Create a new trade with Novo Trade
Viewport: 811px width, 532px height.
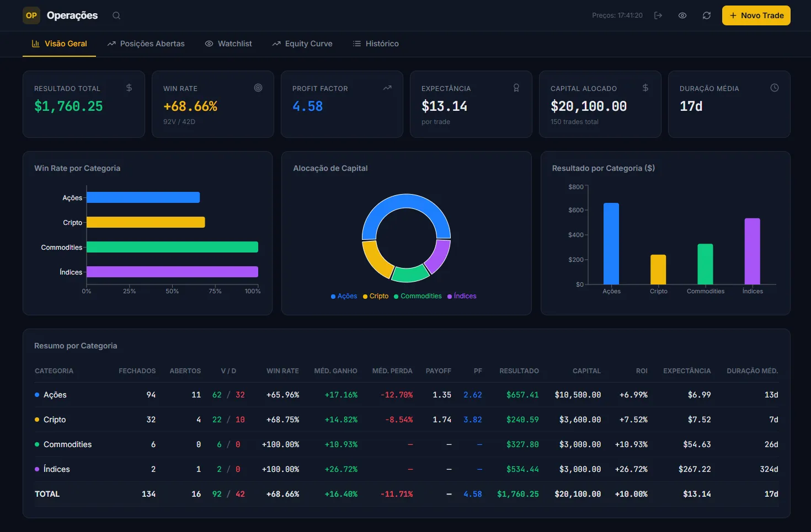point(756,15)
